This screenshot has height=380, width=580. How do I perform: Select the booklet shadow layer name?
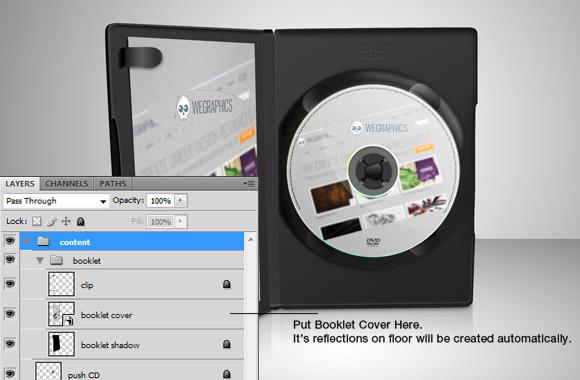pyautogui.click(x=110, y=345)
